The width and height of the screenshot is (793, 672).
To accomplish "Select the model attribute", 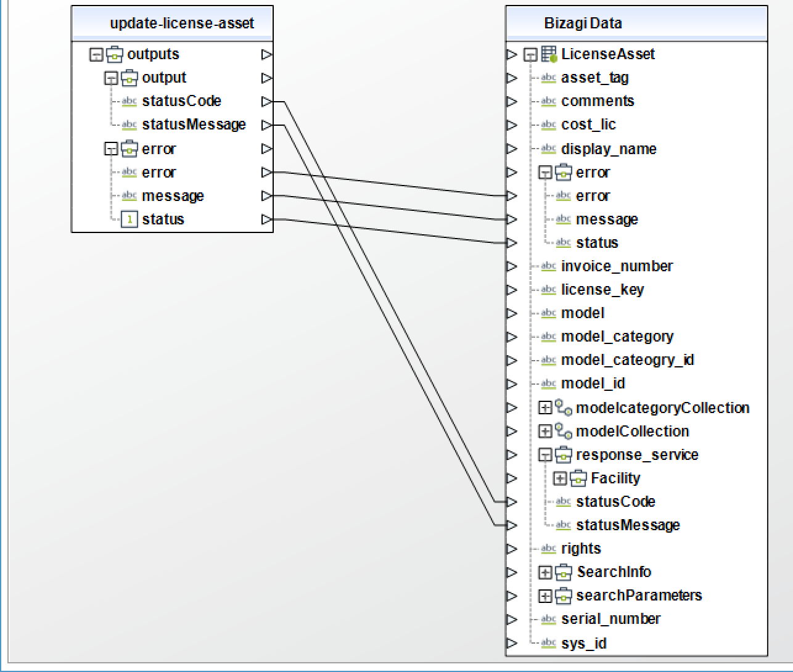I will click(x=583, y=313).
